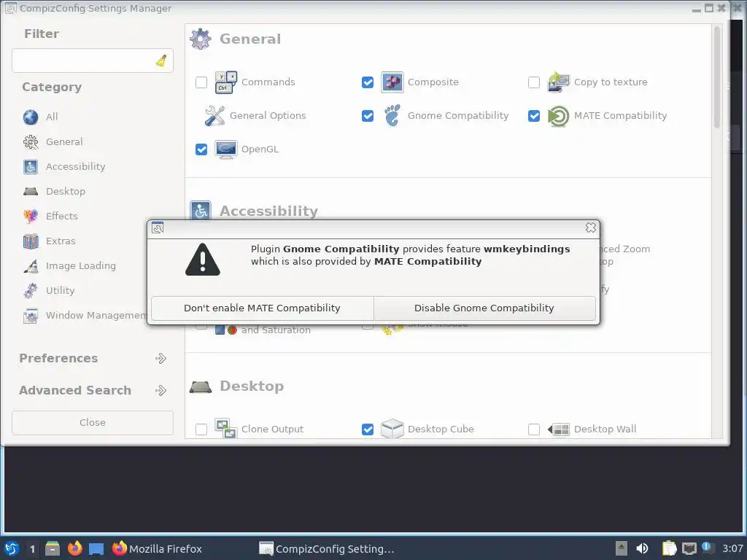The width and height of the screenshot is (747, 560).
Task: Select the Image Loading category
Action: [80, 265]
